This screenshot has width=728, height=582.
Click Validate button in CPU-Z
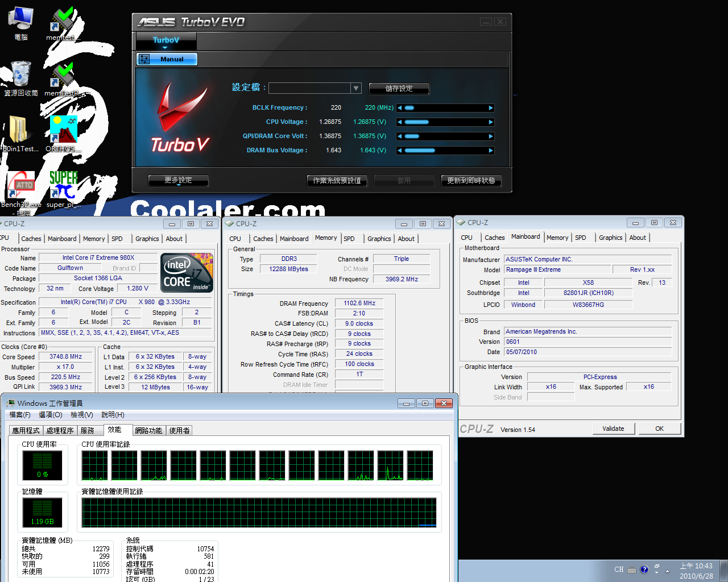point(613,429)
